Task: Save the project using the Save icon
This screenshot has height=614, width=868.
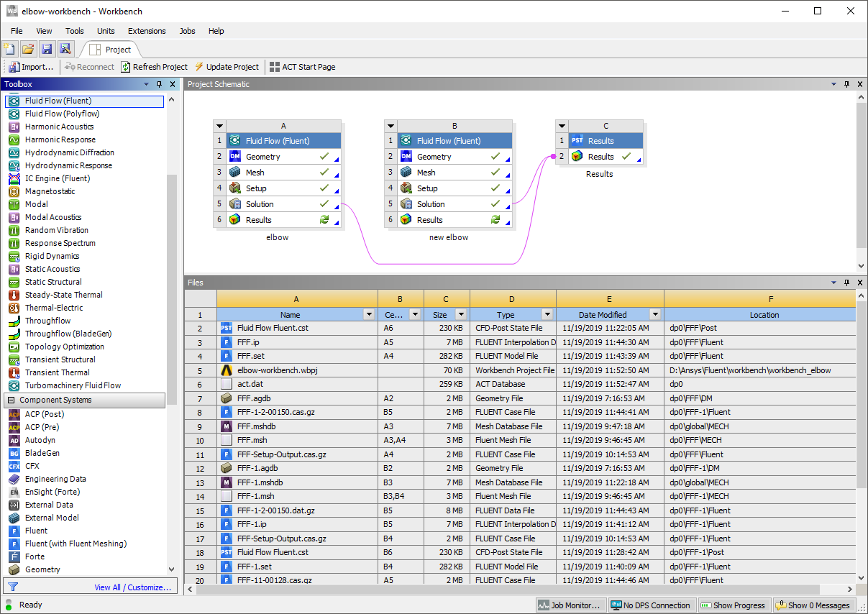Action: (x=46, y=48)
